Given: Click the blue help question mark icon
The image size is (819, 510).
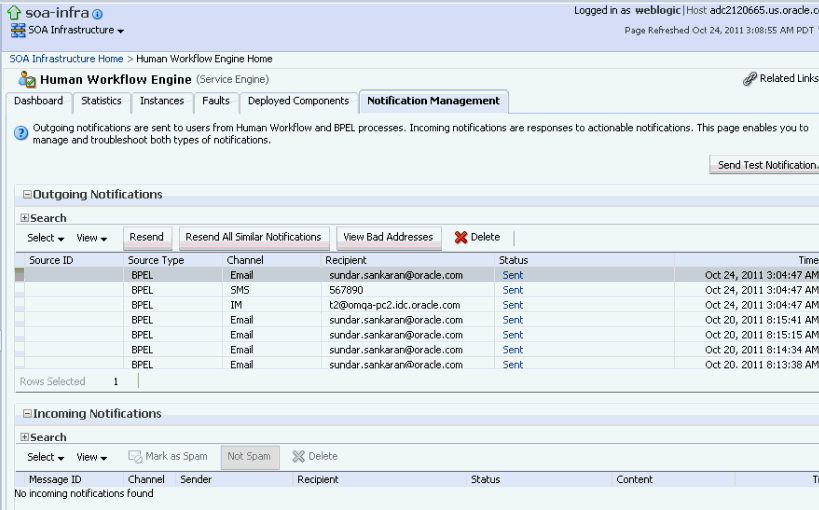Looking at the screenshot, I should (x=21, y=133).
